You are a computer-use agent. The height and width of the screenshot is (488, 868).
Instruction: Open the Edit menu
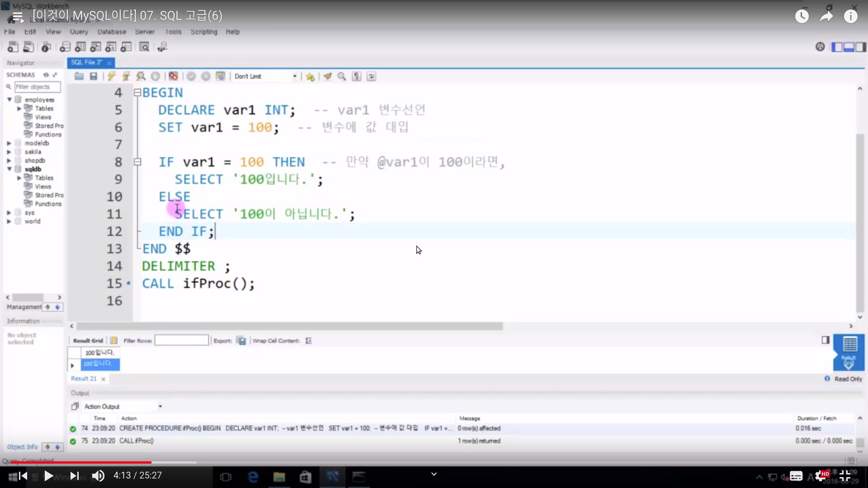(30, 32)
